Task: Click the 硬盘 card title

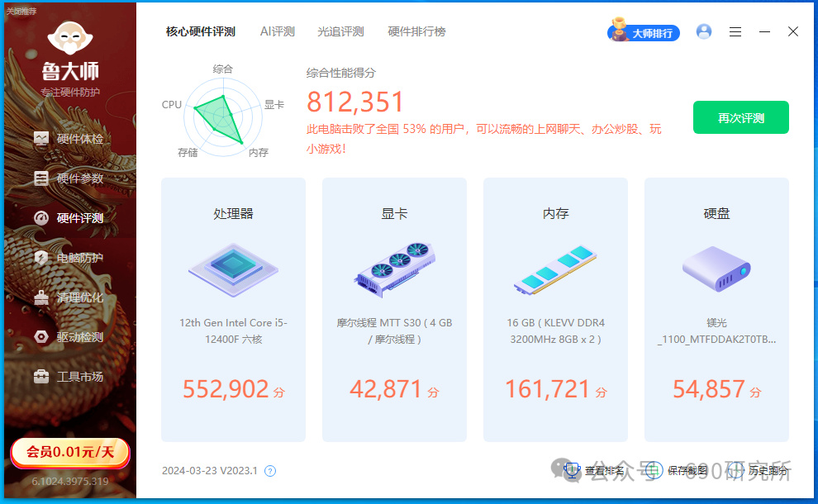Action: (716, 213)
